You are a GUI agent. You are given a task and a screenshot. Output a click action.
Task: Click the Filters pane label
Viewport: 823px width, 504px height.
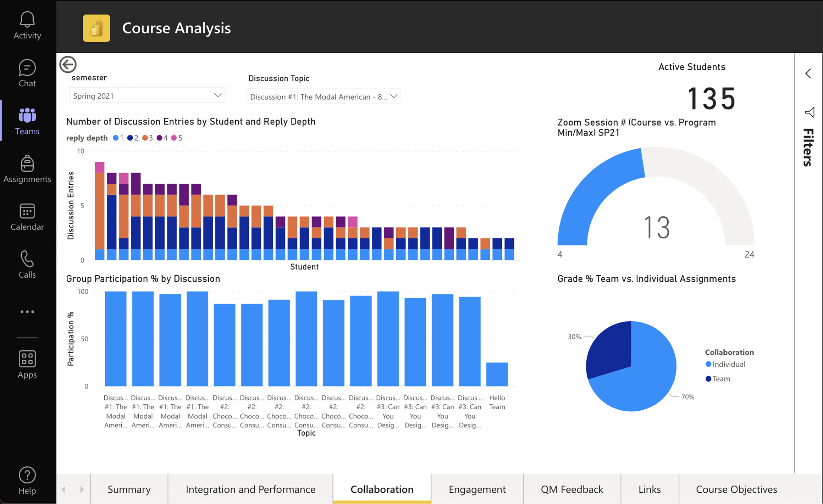tap(808, 148)
